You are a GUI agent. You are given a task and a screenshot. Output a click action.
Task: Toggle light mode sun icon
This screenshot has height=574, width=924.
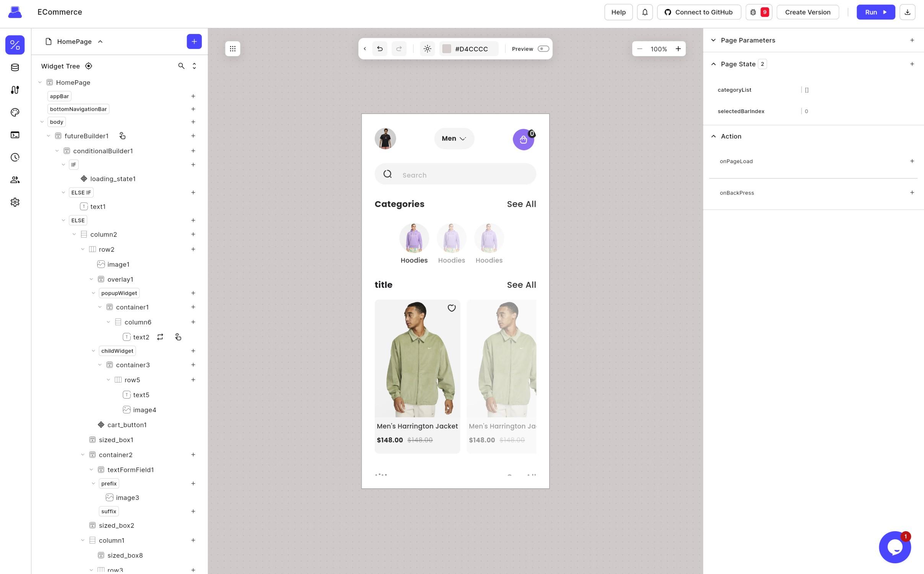[x=427, y=49]
